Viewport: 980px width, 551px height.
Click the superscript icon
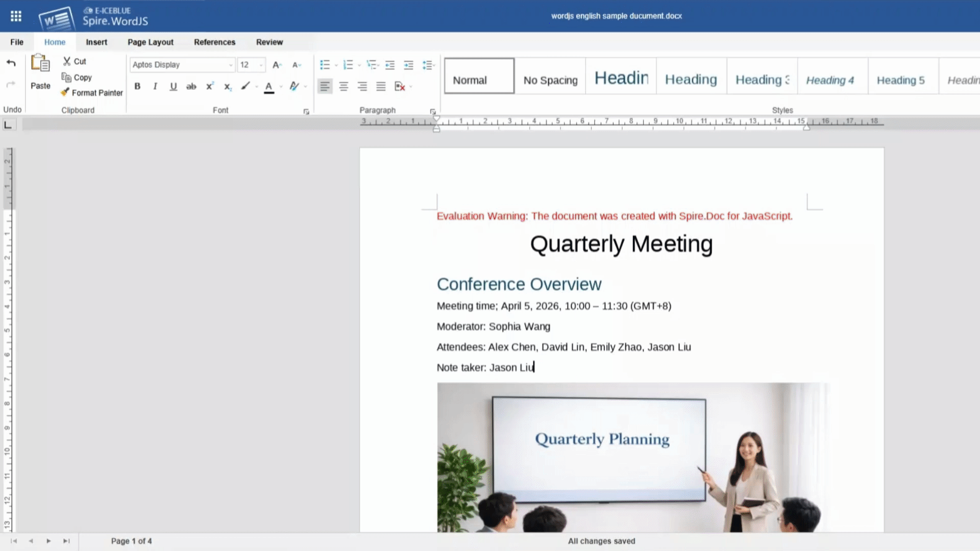(x=209, y=86)
